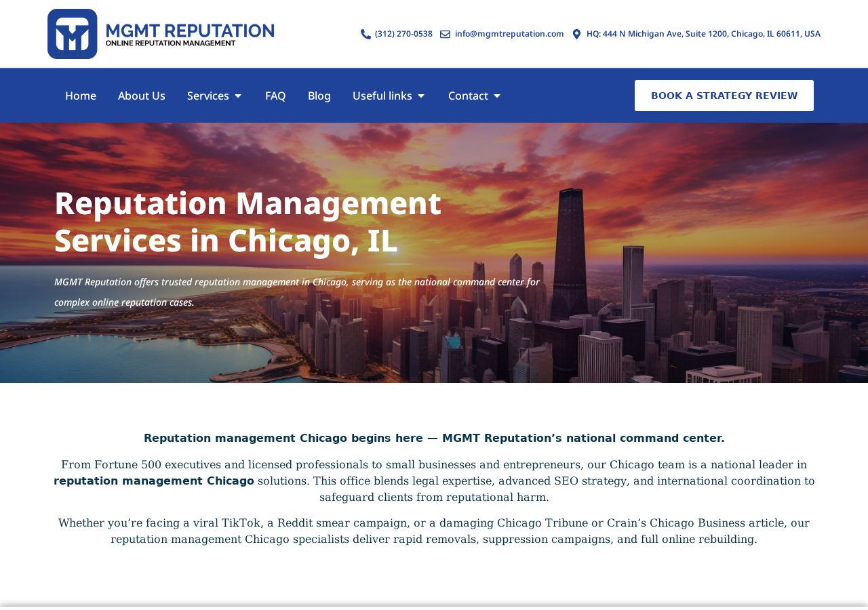Image resolution: width=868 pixels, height=610 pixels.
Task: Click the phone icon beside (312) 270-0538
Action: point(366,34)
